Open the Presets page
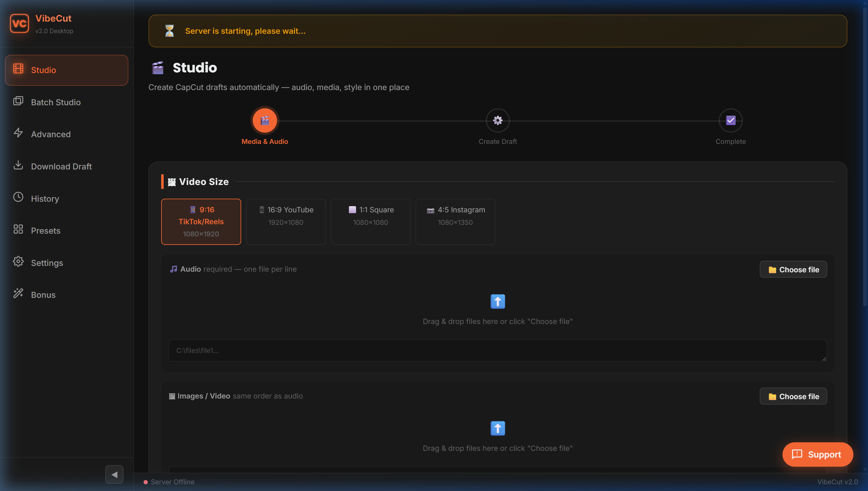 pyautogui.click(x=66, y=231)
